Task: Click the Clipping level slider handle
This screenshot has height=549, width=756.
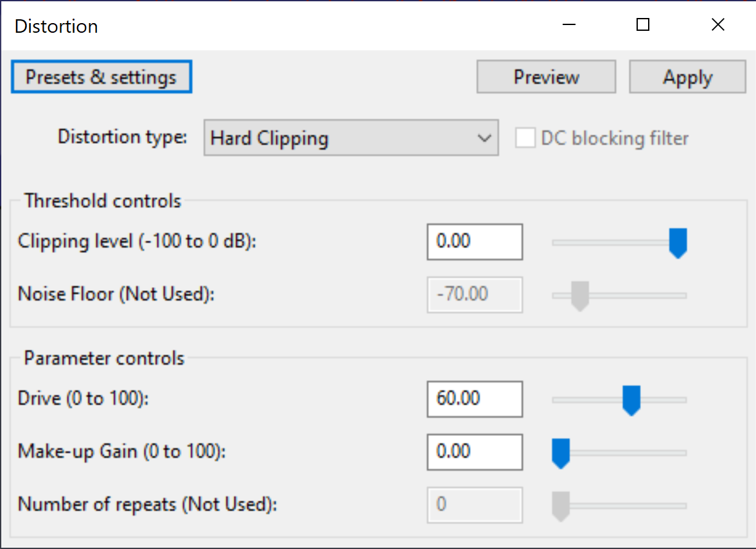Action: point(678,243)
